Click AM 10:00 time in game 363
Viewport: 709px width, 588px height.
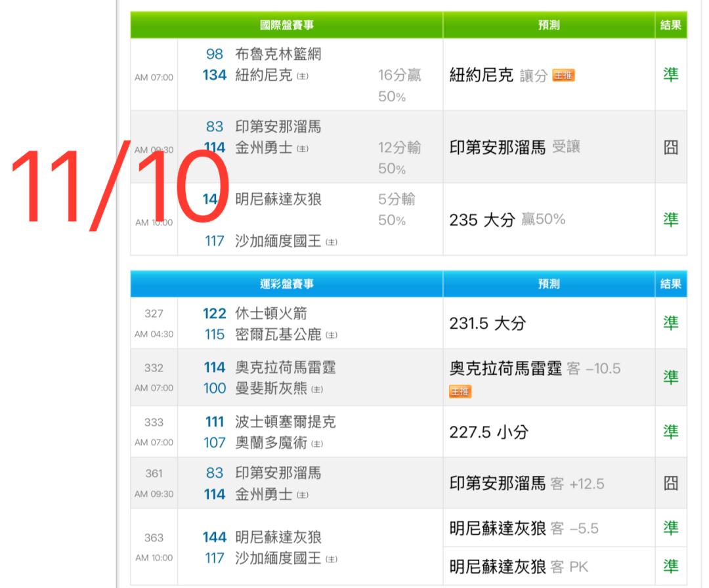point(154,558)
